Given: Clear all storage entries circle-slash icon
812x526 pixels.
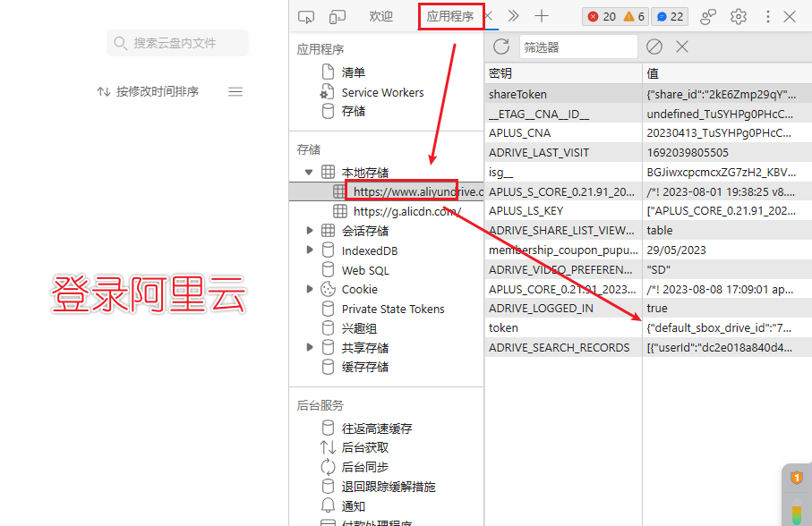Looking at the screenshot, I should [654, 47].
